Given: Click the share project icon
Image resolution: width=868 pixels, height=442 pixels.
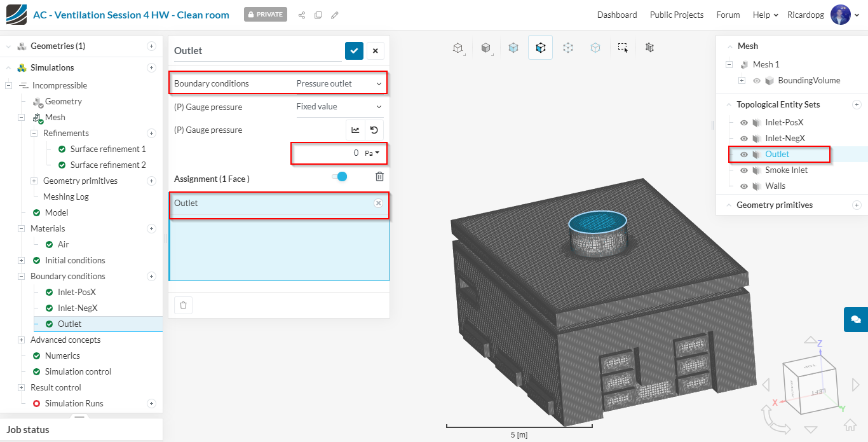Looking at the screenshot, I should click(x=301, y=15).
